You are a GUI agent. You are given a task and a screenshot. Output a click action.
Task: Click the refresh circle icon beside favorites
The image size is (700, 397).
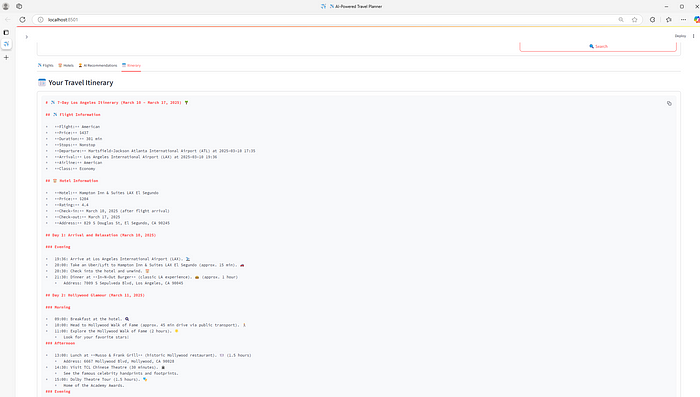pos(653,20)
